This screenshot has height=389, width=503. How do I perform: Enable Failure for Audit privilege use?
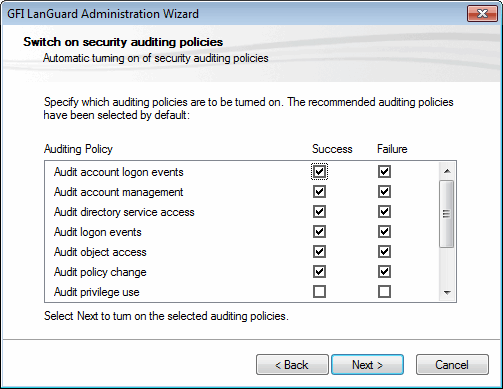[x=384, y=292]
